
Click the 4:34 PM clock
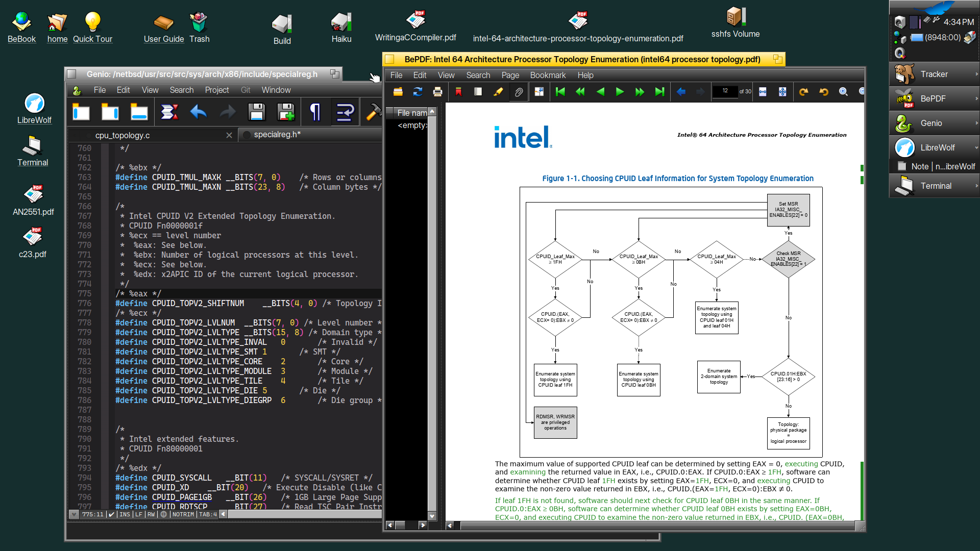pos(959,22)
